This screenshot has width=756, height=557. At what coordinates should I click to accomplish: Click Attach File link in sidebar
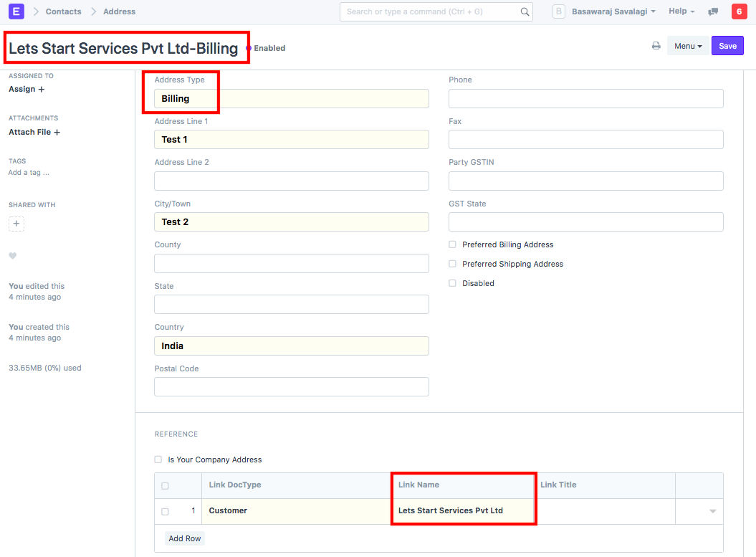(34, 132)
